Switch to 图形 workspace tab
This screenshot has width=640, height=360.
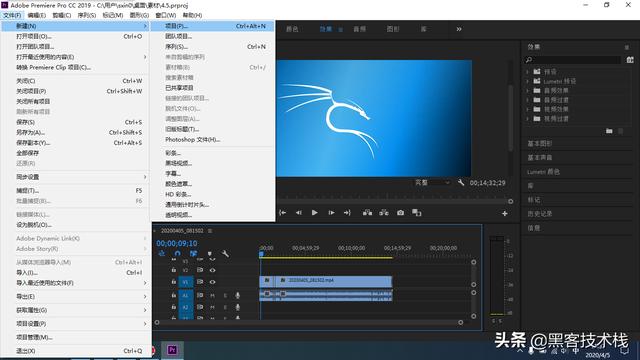tap(393, 29)
